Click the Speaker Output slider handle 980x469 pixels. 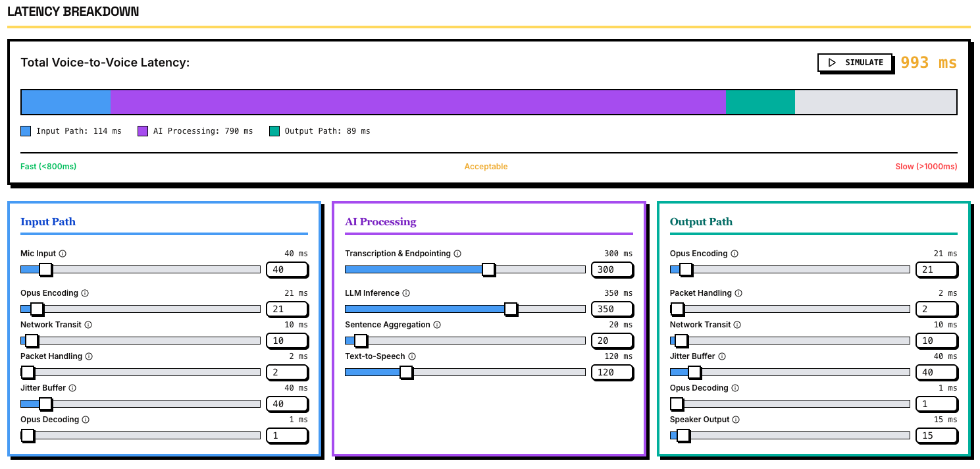[683, 435]
